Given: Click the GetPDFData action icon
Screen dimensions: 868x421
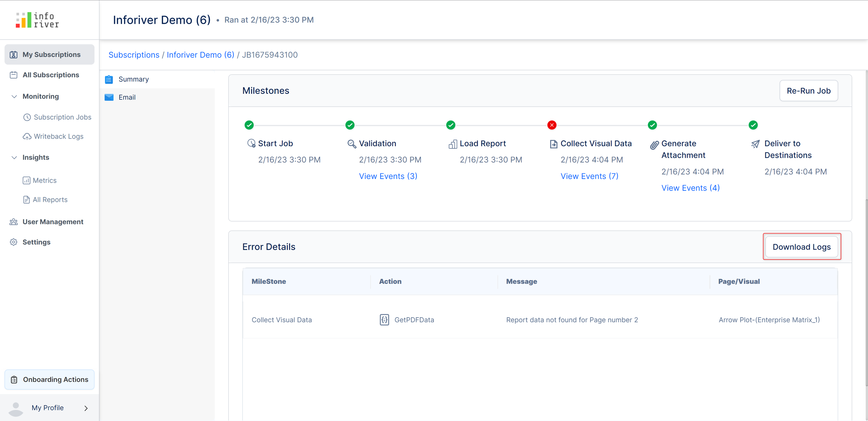Looking at the screenshot, I should pyautogui.click(x=384, y=320).
